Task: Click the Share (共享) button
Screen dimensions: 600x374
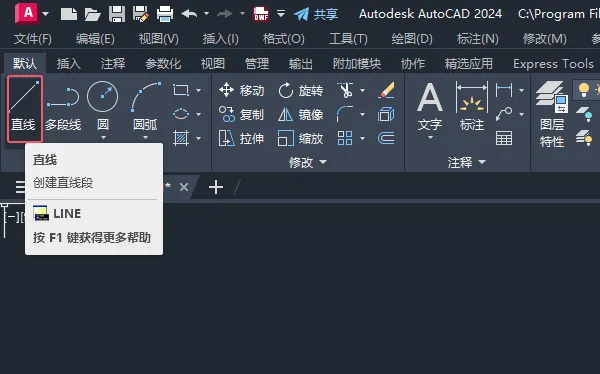Action: click(316, 14)
